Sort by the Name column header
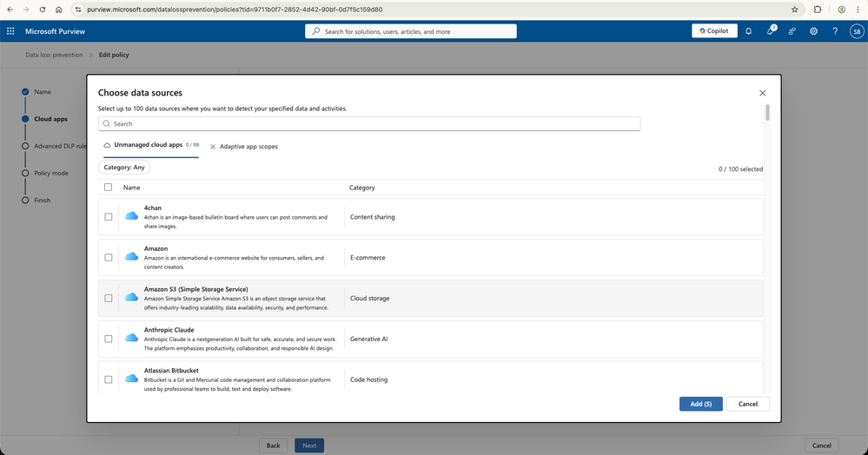The width and height of the screenshot is (868, 455). click(x=132, y=188)
